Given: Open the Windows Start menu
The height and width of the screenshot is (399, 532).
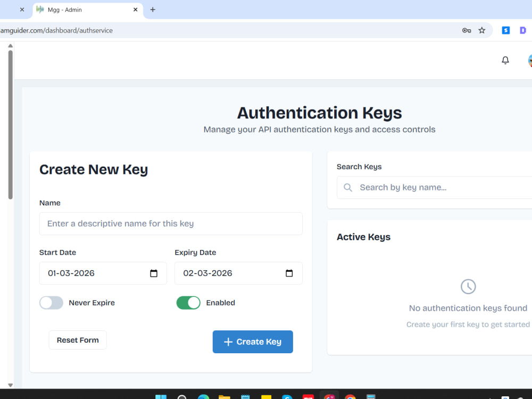Looking at the screenshot, I should pos(161,397).
